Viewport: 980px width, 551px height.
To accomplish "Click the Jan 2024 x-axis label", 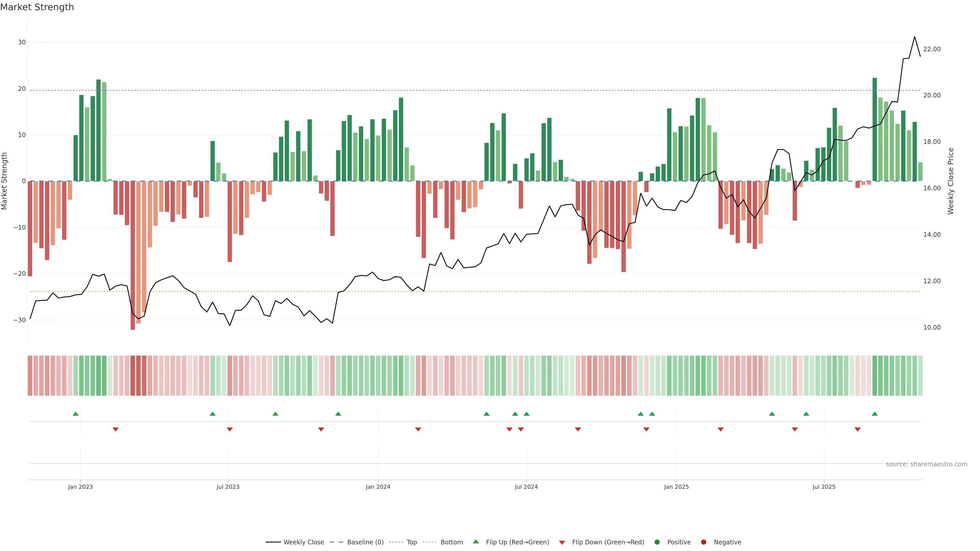I will [378, 487].
